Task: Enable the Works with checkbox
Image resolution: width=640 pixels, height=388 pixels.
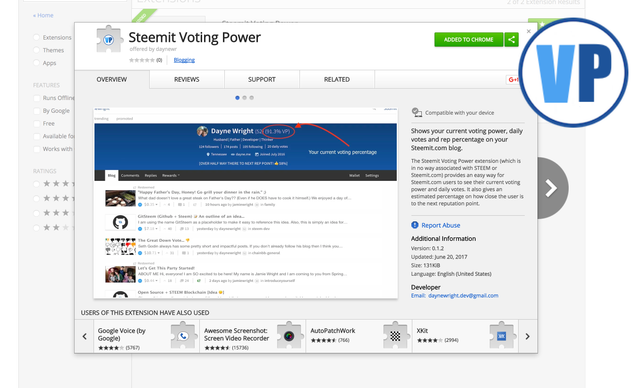Action: pyautogui.click(x=37, y=149)
